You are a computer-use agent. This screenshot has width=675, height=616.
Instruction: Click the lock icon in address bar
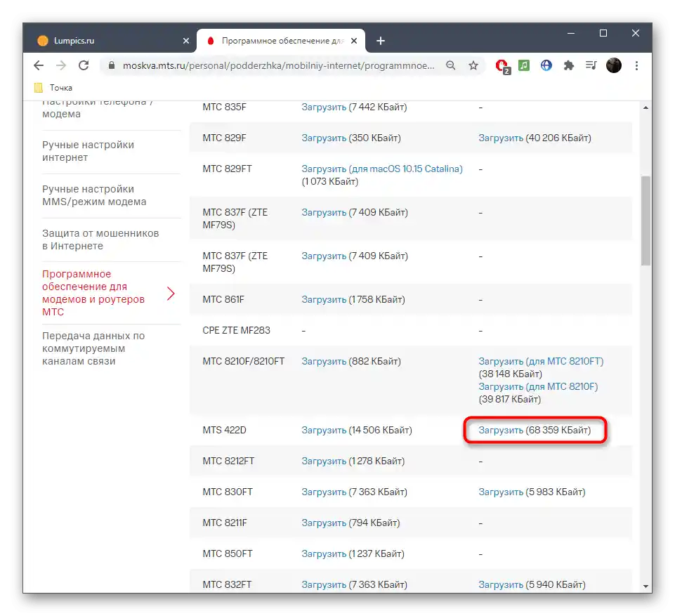[112, 65]
